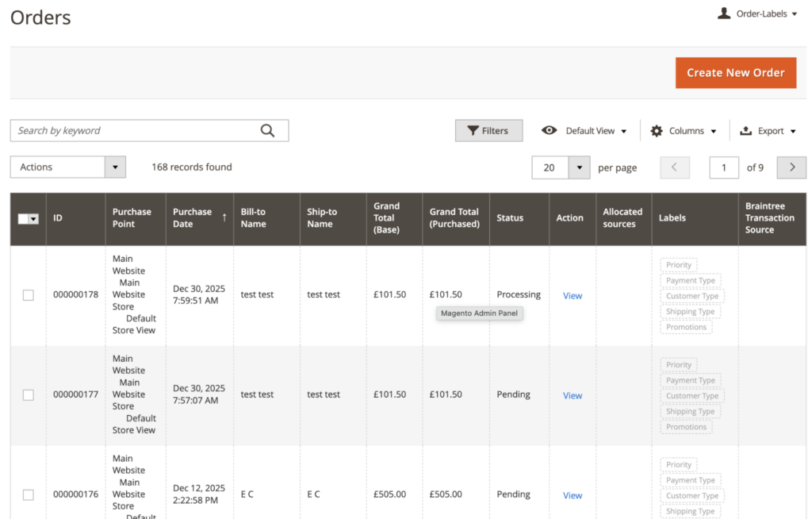Open the Order-Labels user account menu
The width and height of the screenshot is (812, 519).
pyautogui.click(x=757, y=13)
